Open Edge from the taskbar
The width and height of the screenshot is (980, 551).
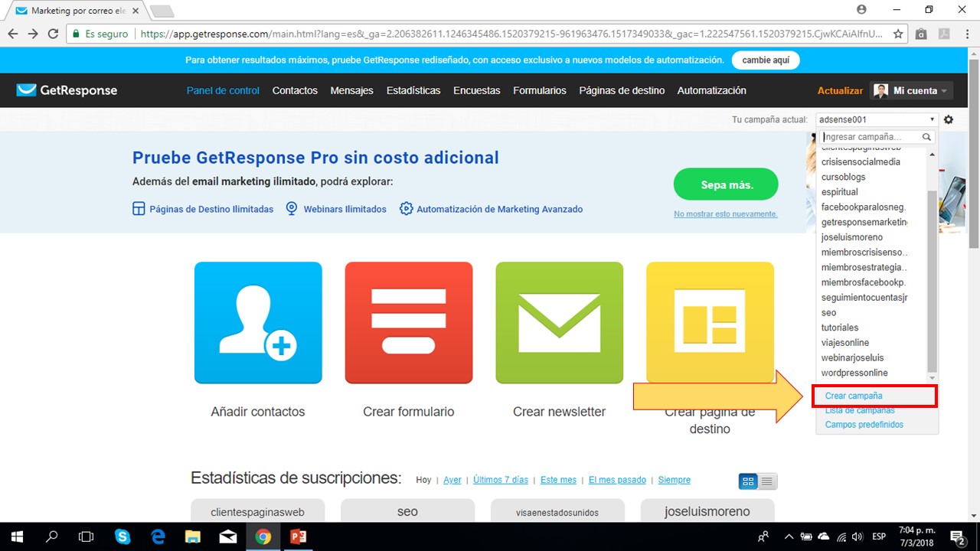[x=158, y=536]
